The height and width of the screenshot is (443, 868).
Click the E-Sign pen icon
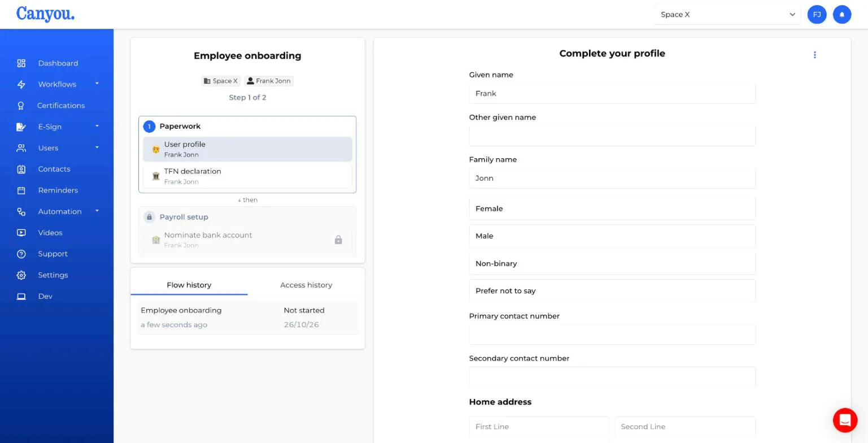21,127
